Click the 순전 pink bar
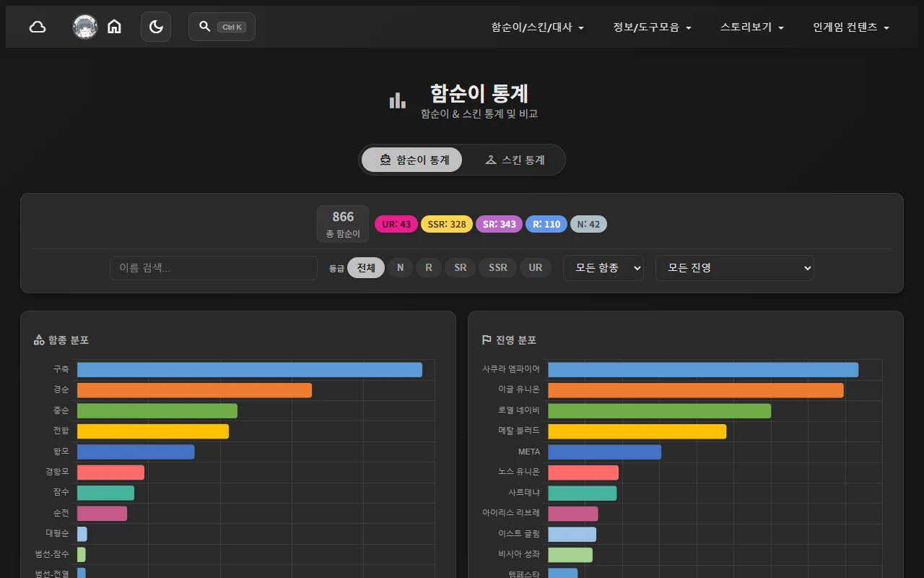 pyautogui.click(x=102, y=514)
